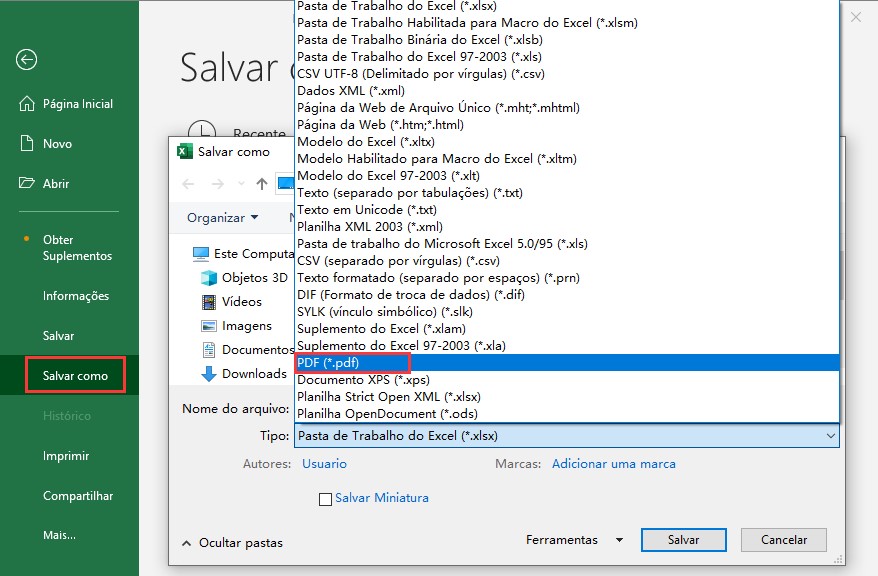Screen dimensions: 878x576
Task: Click the Excel icon in the Salvar como titlebar
Action: (184, 150)
